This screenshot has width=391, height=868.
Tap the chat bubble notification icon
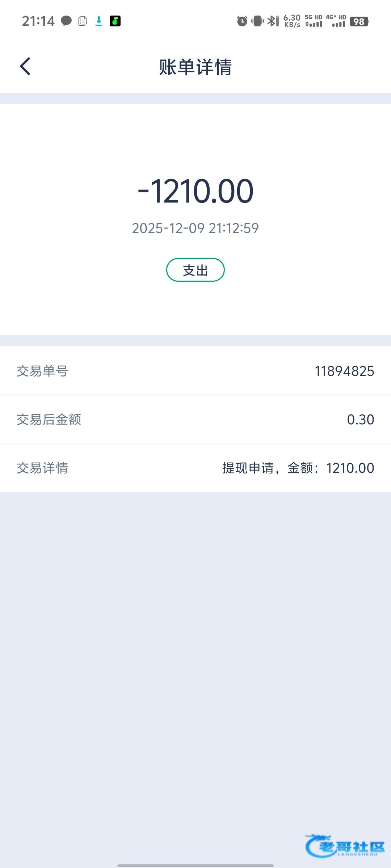click(x=66, y=21)
